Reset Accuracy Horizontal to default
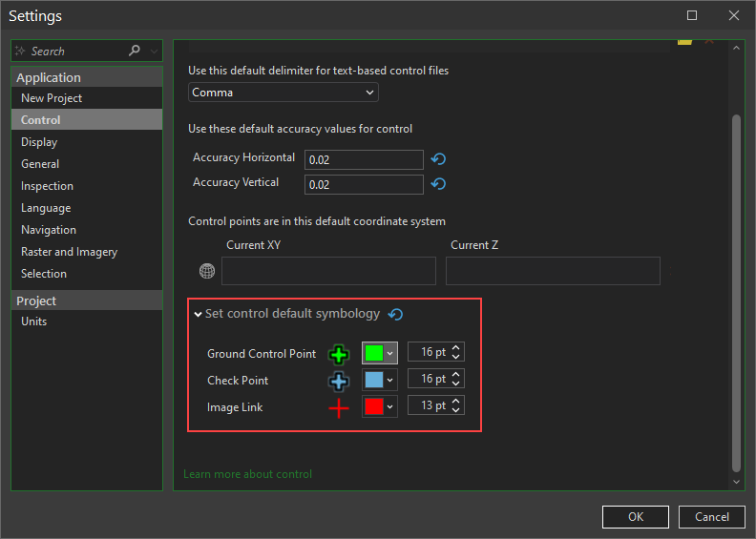 point(438,159)
